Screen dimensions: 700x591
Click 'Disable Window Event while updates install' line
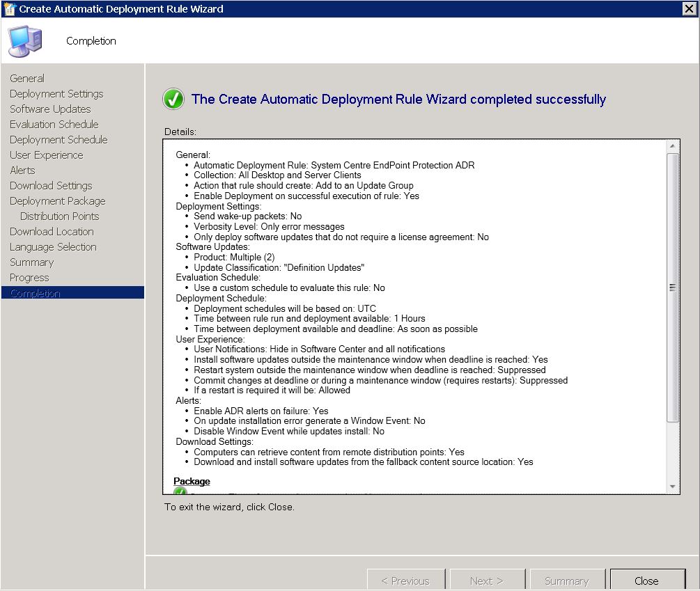pos(289,432)
